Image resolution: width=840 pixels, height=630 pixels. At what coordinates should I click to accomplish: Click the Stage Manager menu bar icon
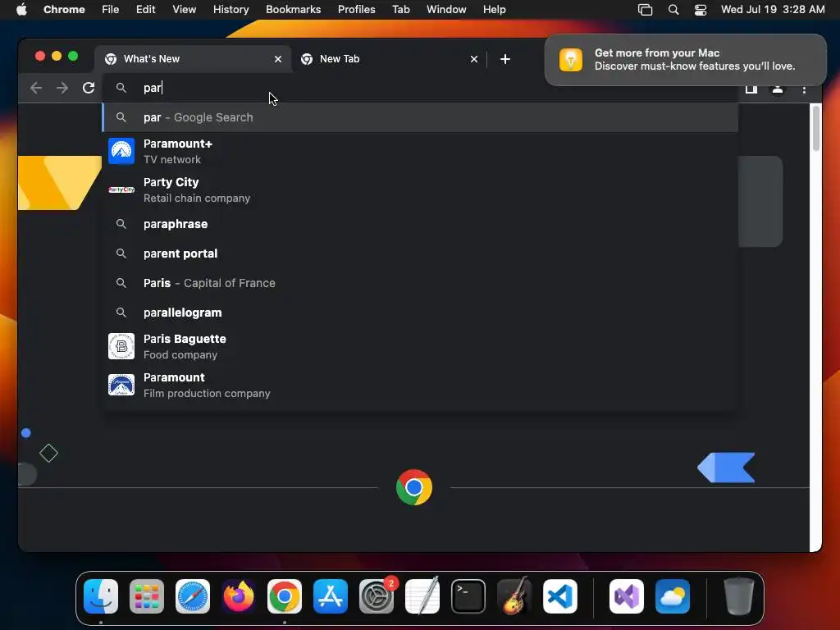coord(645,10)
